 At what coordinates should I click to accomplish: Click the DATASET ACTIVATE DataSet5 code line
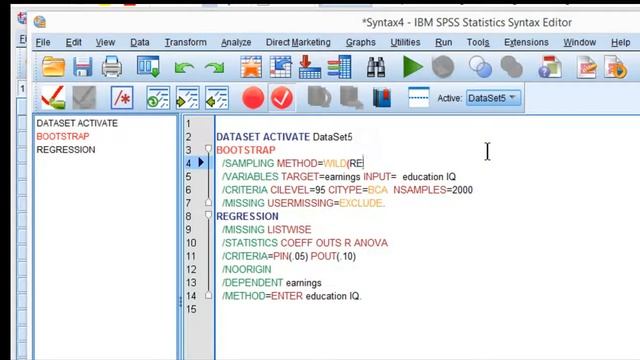284,137
